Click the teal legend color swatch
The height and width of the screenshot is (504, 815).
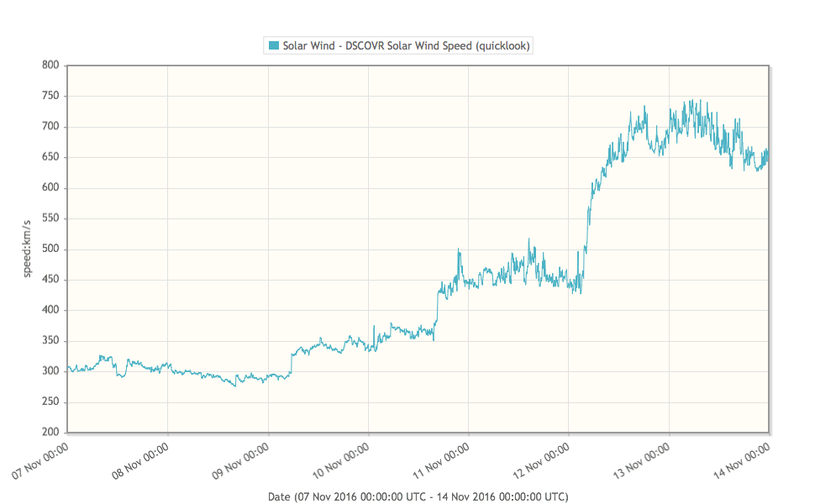[x=273, y=45]
